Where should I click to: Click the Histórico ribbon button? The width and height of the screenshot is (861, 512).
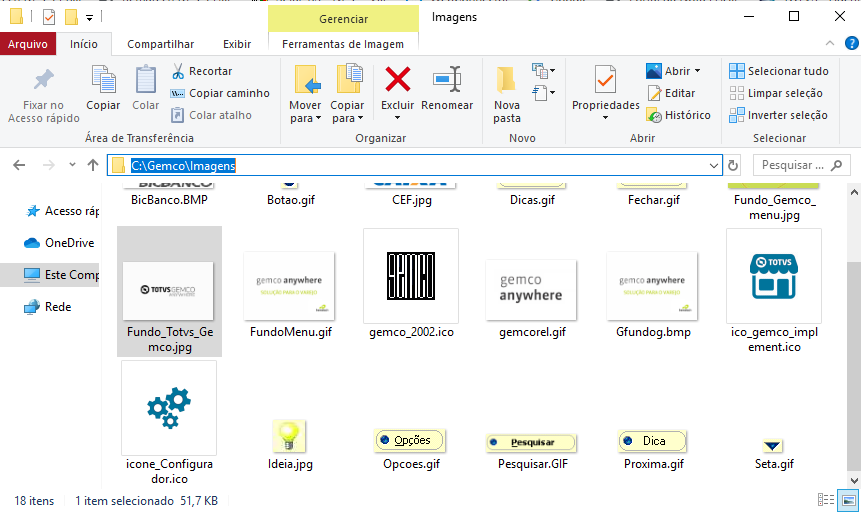679,115
